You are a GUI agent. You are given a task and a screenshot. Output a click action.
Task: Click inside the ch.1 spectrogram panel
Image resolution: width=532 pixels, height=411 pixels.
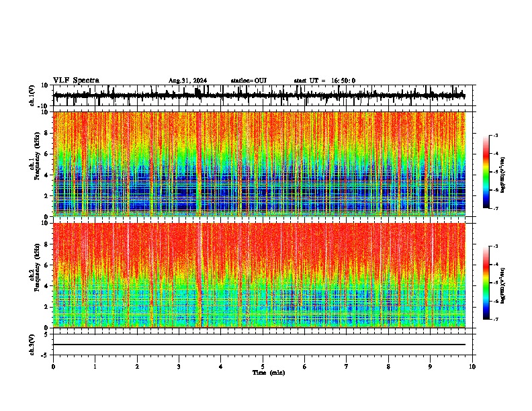tap(259, 164)
